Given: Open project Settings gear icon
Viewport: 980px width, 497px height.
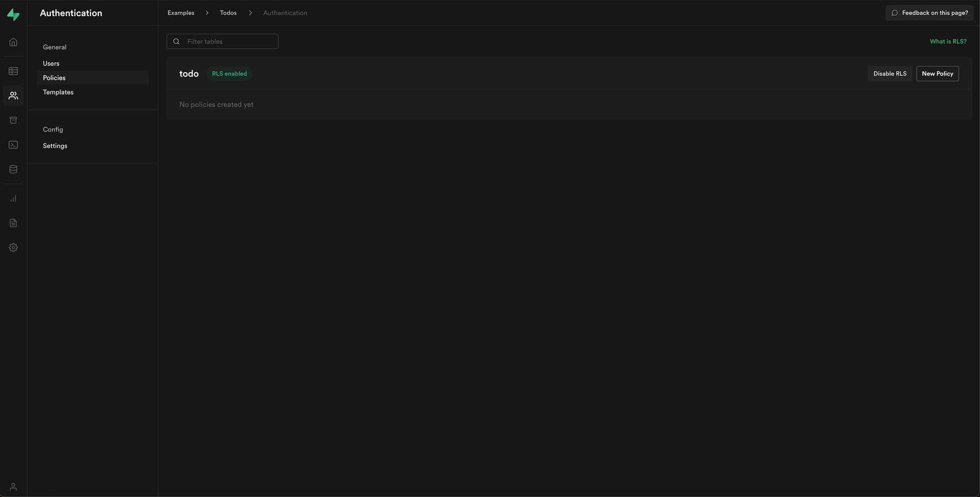Looking at the screenshot, I should (13, 247).
